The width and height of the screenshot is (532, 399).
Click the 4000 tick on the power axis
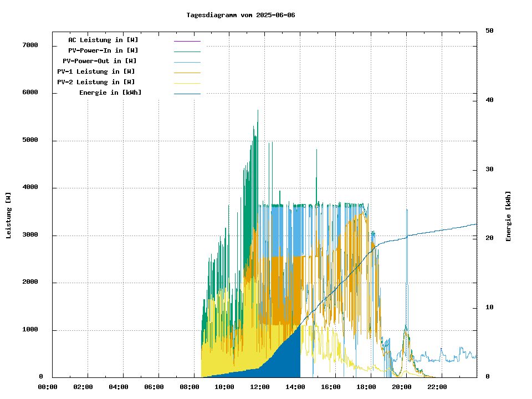pyautogui.click(x=30, y=187)
